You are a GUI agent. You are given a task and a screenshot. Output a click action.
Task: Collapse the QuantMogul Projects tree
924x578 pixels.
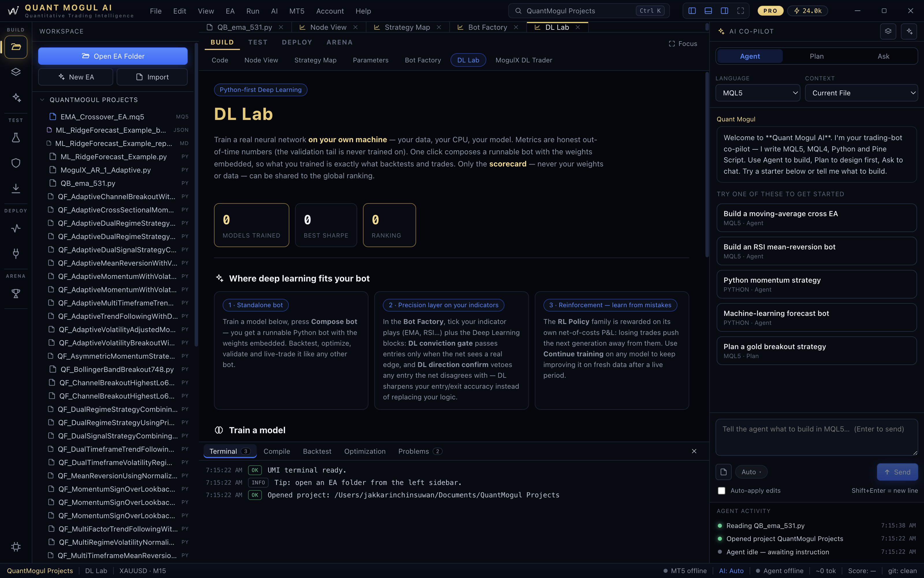click(42, 100)
